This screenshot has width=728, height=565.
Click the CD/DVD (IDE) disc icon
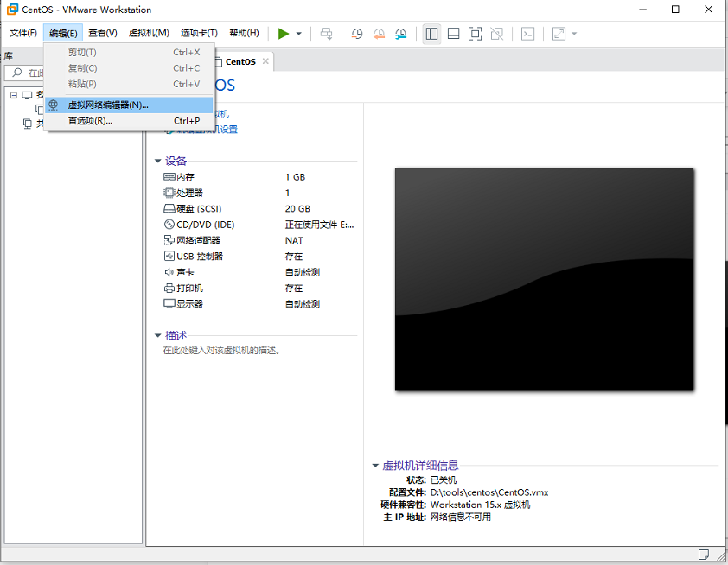click(x=169, y=225)
